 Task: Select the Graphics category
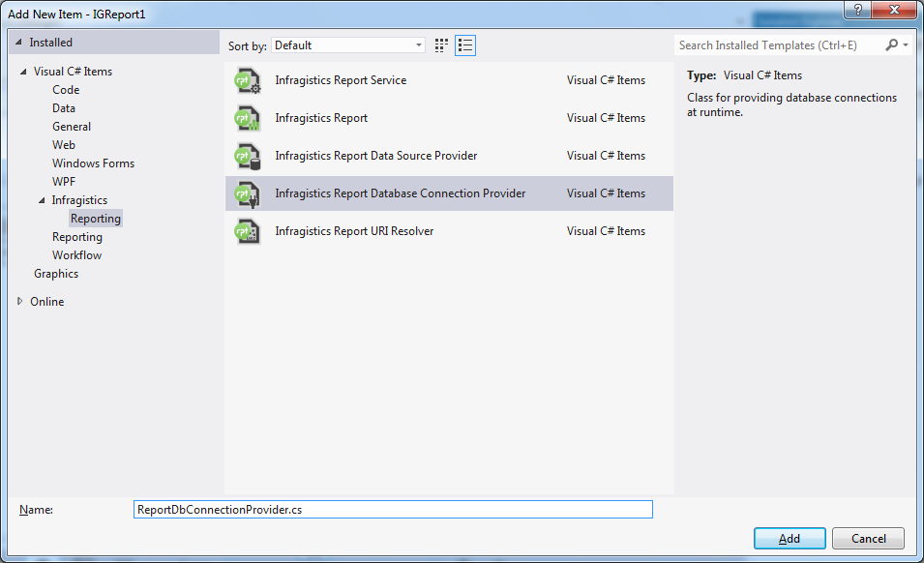(56, 273)
